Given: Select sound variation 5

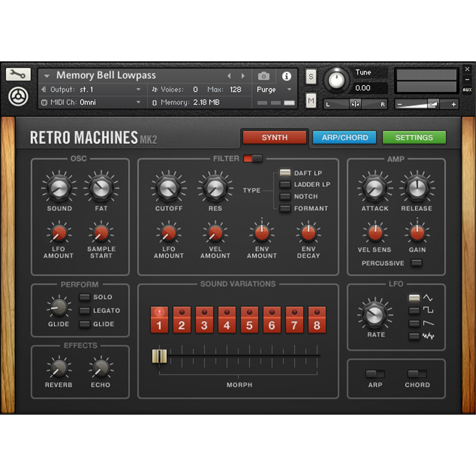Looking at the screenshot, I should [x=249, y=320].
